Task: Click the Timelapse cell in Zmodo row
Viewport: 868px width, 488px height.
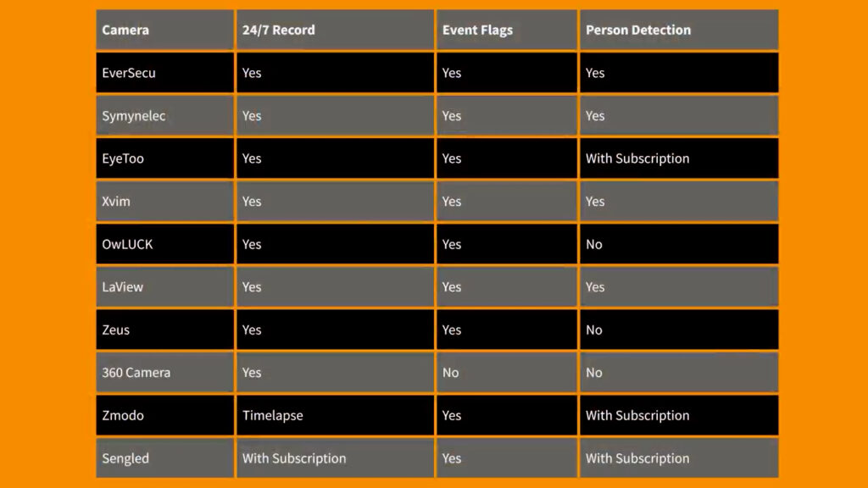Action: point(272,416)
